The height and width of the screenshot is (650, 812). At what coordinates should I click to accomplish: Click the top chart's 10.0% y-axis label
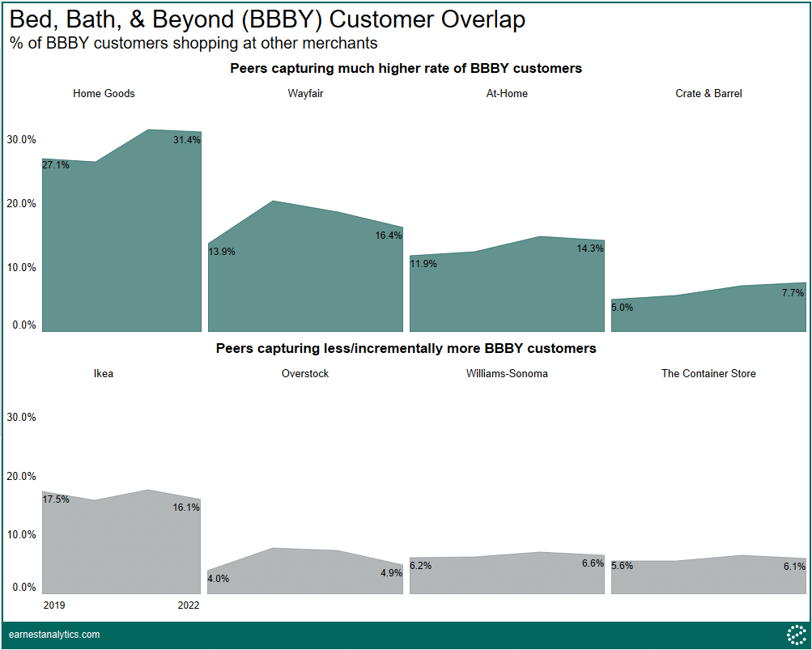click(x=21, y=268)
